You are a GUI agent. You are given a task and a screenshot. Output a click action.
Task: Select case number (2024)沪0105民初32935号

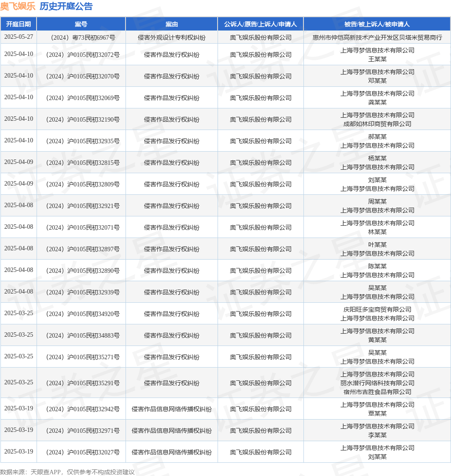[x=83, y=141]
